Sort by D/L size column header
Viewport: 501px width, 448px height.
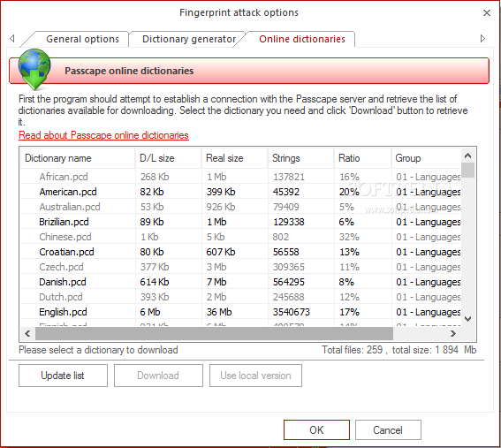tap(169, 158)
